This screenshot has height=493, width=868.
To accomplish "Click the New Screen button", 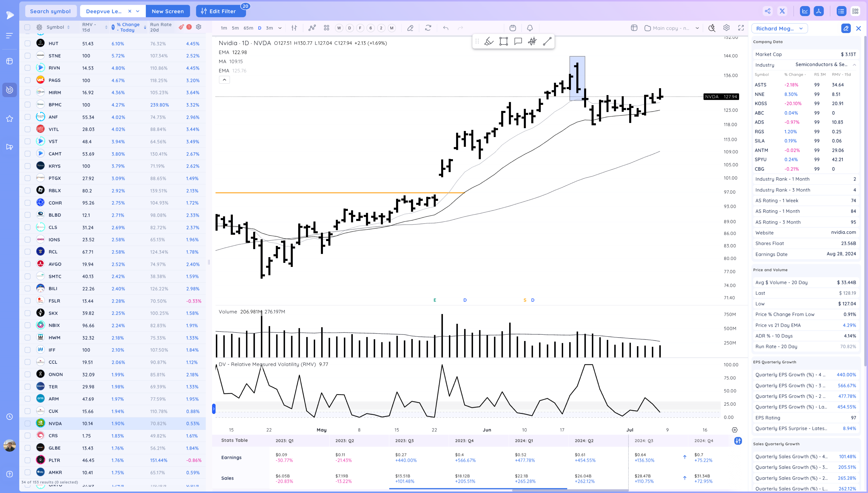I will [x=168, y=11].
